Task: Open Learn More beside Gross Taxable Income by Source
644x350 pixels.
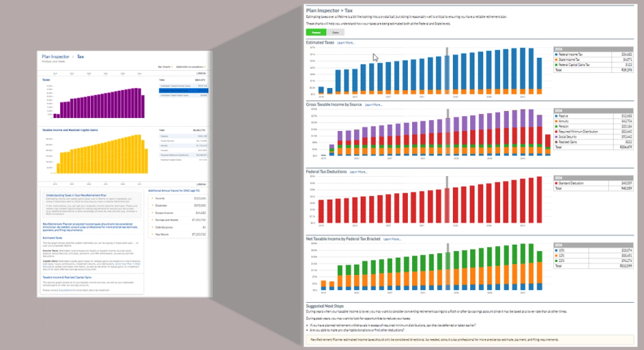Action: pos(374,104)
